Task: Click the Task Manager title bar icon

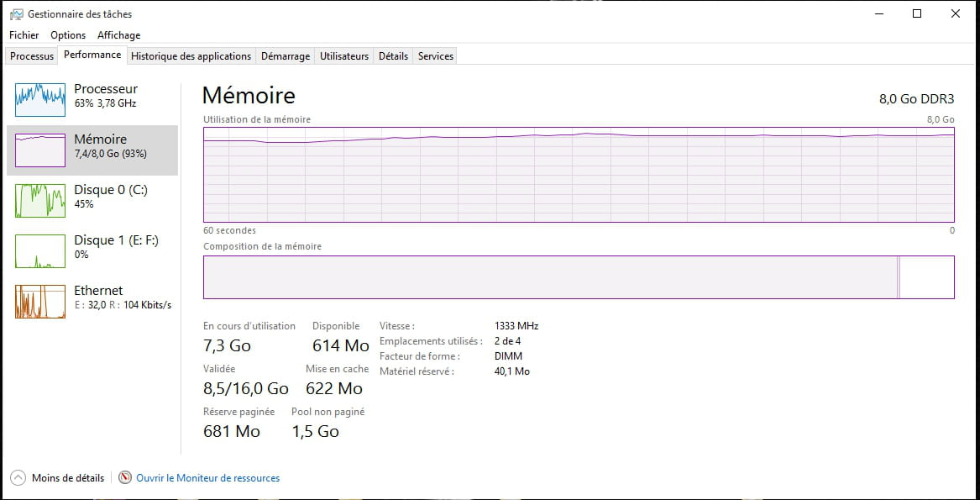Action: (x=16, y=14)
